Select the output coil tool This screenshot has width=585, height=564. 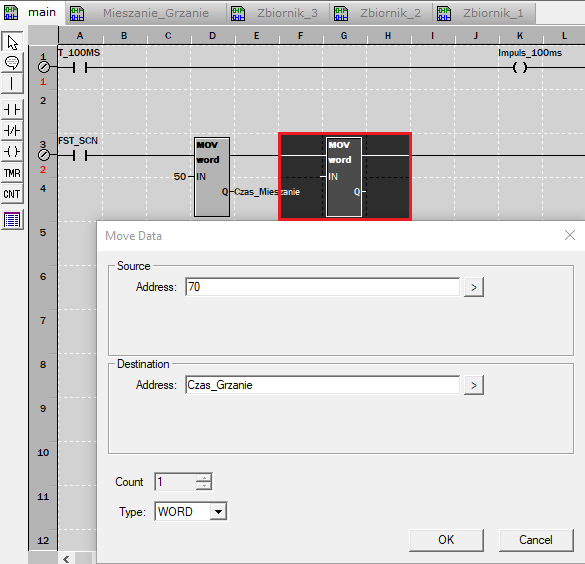12,151
